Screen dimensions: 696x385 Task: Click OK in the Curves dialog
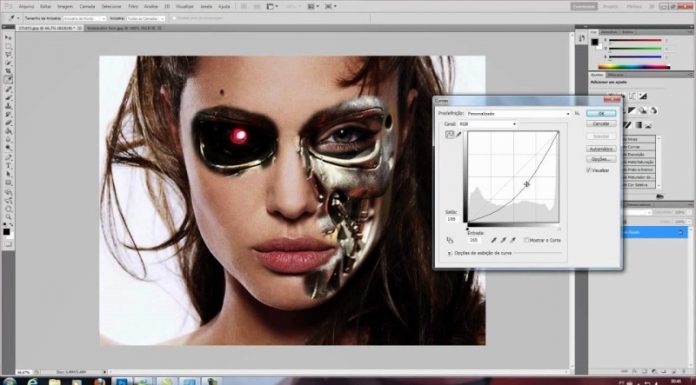(x=601, y=114)
